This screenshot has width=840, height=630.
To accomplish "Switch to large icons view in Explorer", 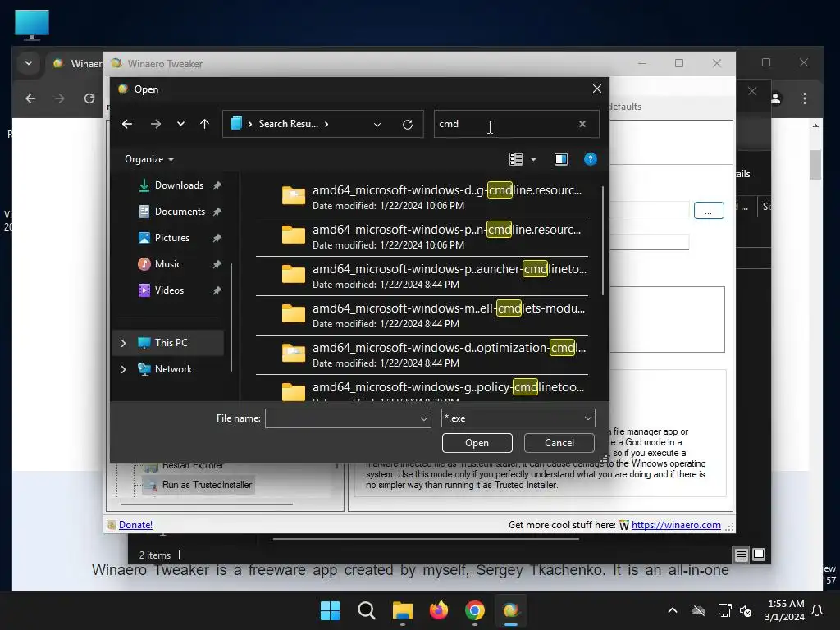I will tap(759, 555).
